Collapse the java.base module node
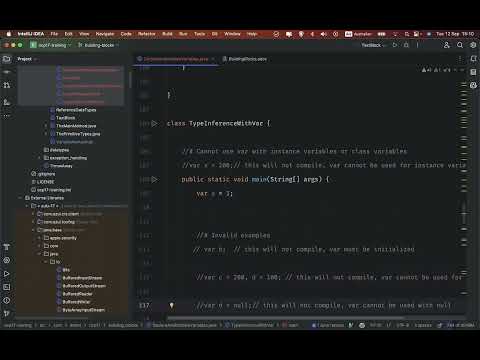This screenshot has width=480, height=360. coord(33,230)
